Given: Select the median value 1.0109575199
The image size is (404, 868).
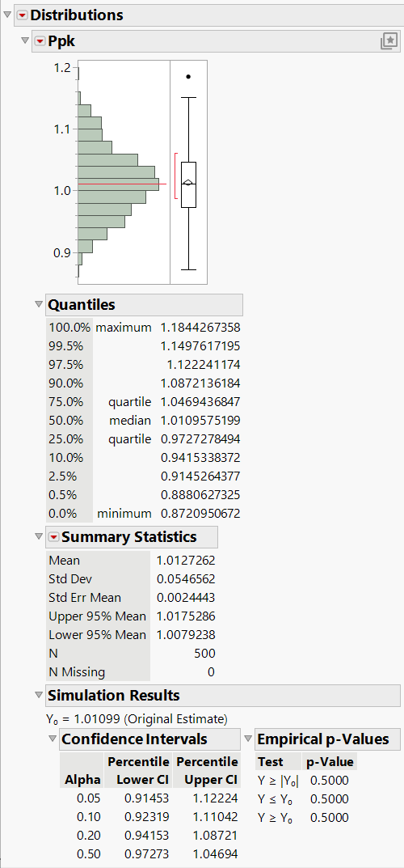Looking at the screenshot, I should pos(200,421).
